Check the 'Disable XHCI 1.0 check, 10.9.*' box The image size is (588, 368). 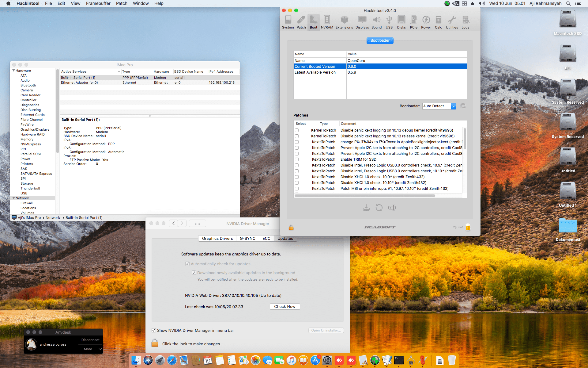point(297,177)
